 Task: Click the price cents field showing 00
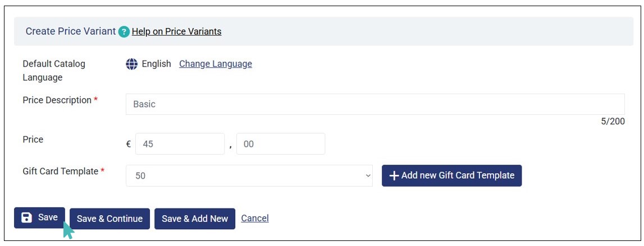(281, 144)
